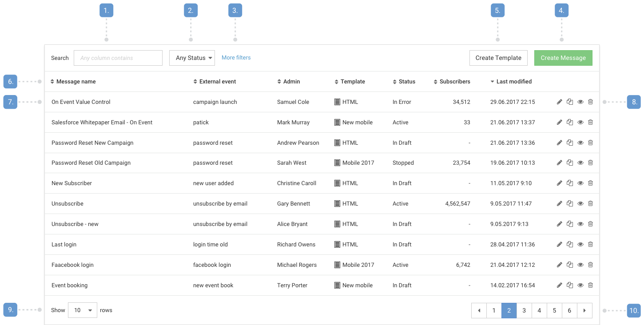Delete "Faacebook login" with the trash icon
The width and height of the screenshot is (644, 325).
click(590, 265)
